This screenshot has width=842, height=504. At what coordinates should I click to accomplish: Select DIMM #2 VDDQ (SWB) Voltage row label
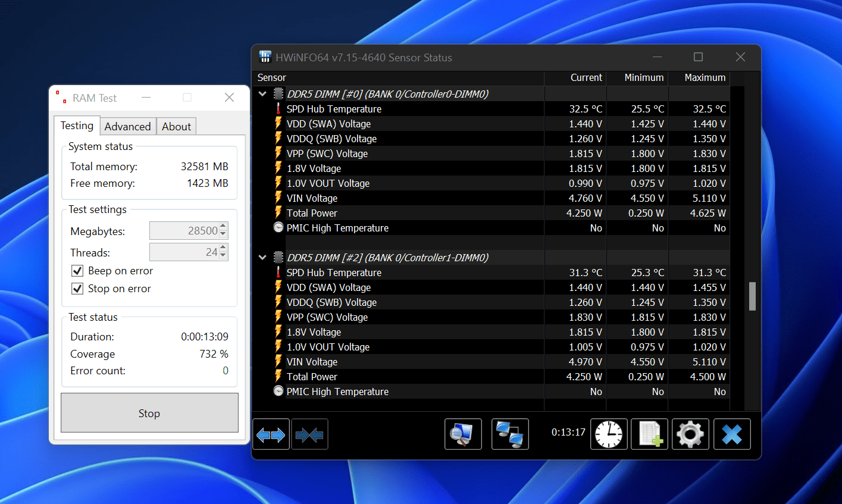pos(331,302)
